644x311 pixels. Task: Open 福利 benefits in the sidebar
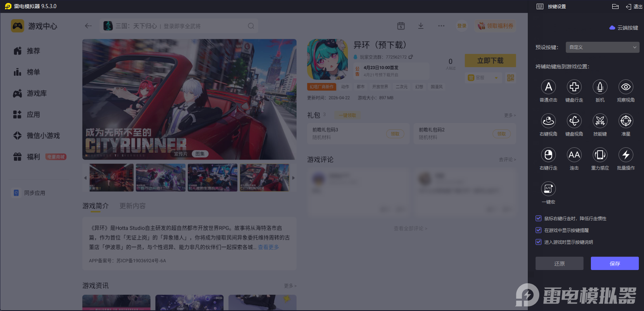pos(27,157)
